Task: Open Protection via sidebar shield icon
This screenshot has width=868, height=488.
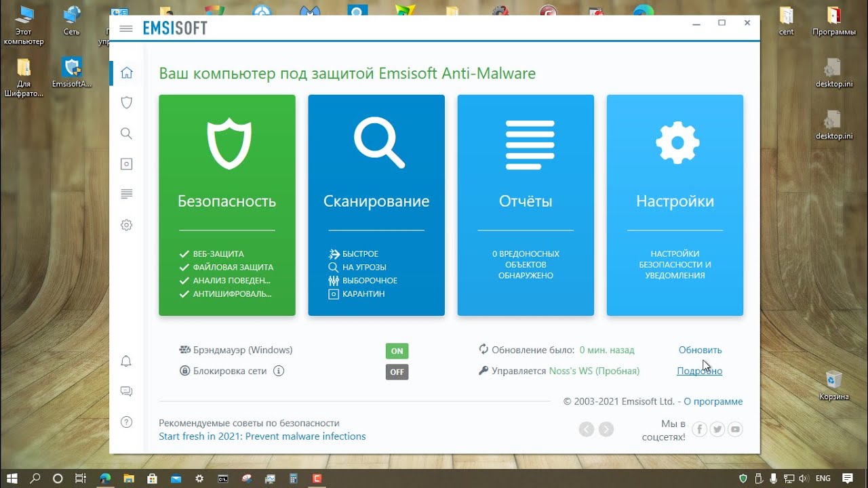Action: (x=126, y=103)
